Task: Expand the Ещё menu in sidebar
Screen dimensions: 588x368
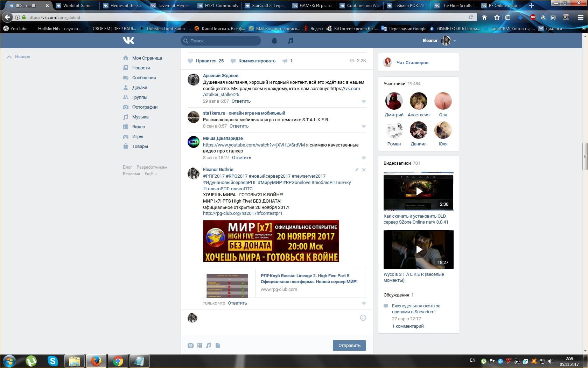Action: (151, 174)
